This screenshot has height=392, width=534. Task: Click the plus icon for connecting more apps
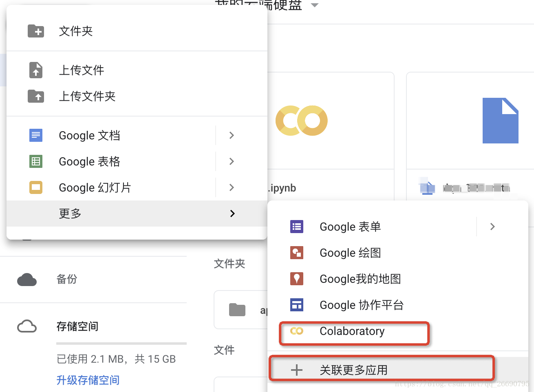(x=297, y=370)
